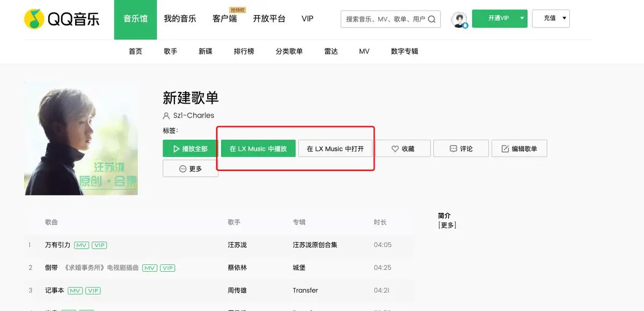Click the QQ音乐 logo icon
Screen dimensions: 644x311
tap(34, 19)
